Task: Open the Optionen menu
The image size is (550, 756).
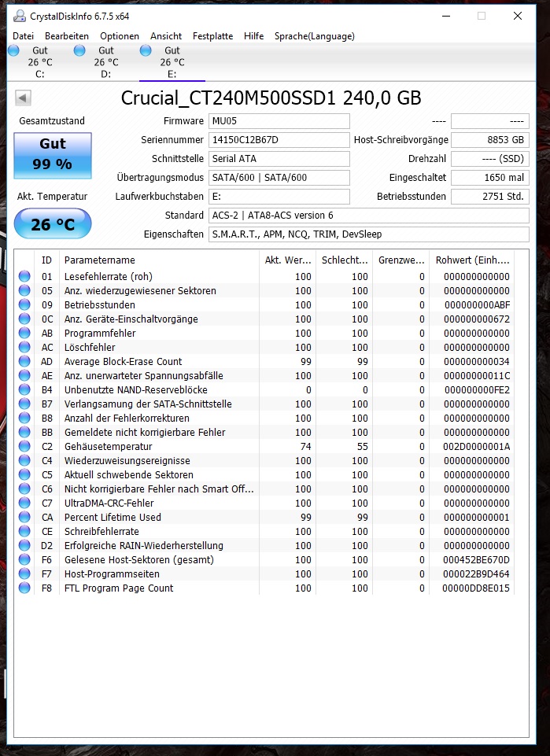Action: 120,36
